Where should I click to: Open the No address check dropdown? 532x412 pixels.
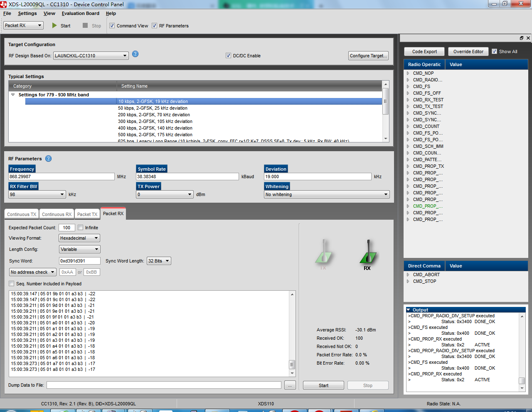(33, 272)
